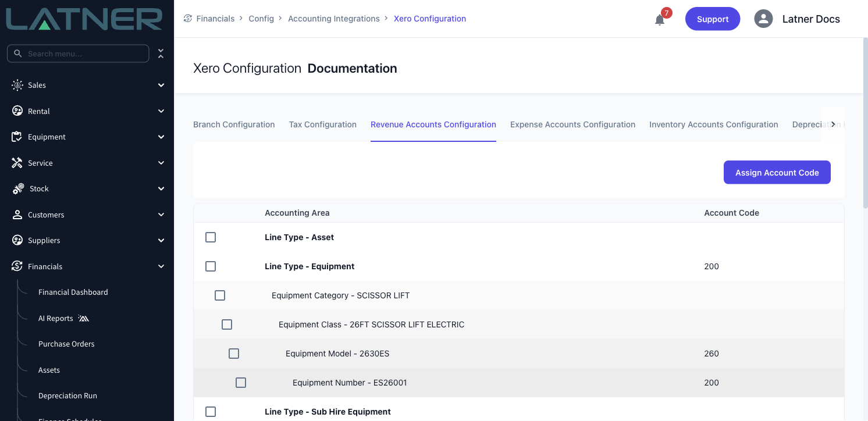
Task: Click the Xero Configuration Documentation page heading
Action: click(295, 69)
